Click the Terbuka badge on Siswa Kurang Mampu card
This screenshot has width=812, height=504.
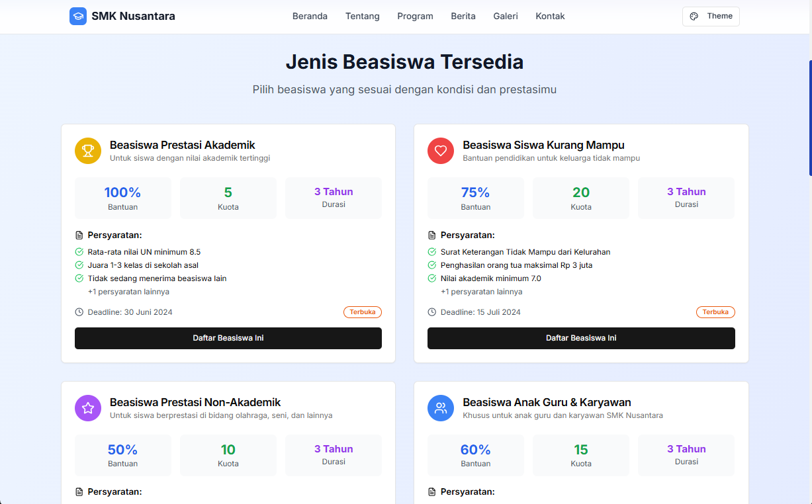715,312
